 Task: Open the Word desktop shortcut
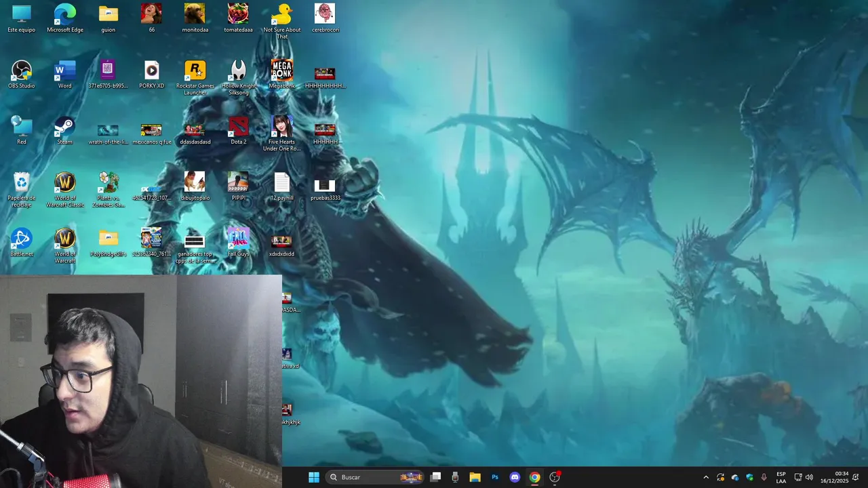click(x=64, y=75)
